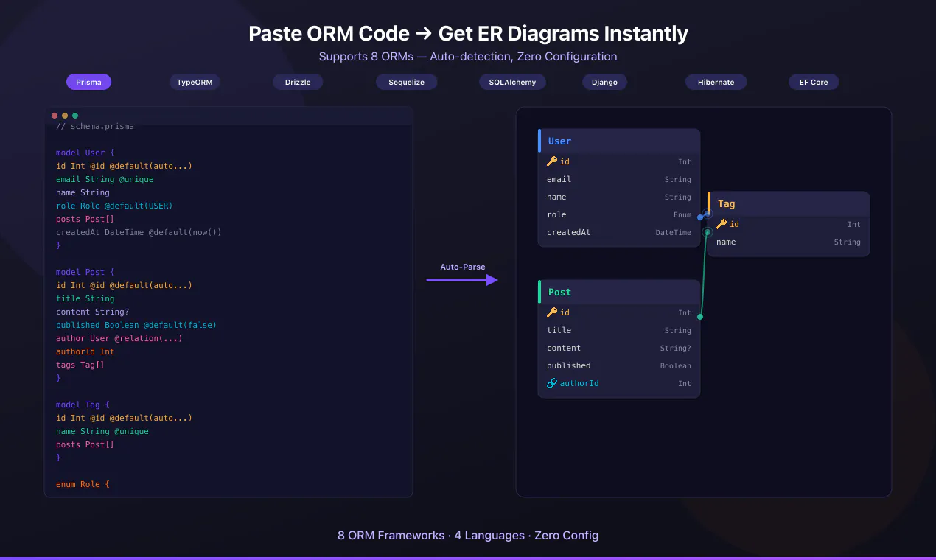Click the foreign key link icon beside authorId

552,383
